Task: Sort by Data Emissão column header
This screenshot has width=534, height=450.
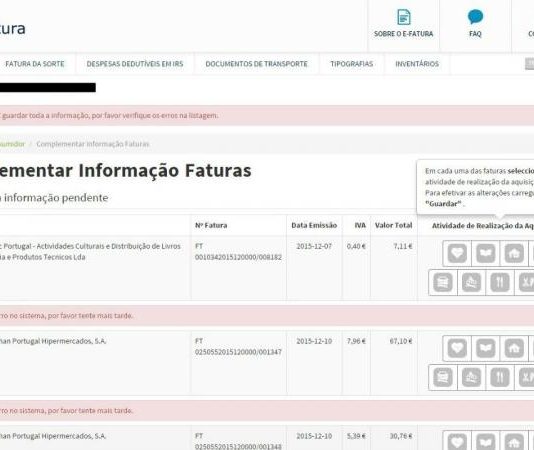Action: pyautogui.click(x=314, y=225)
